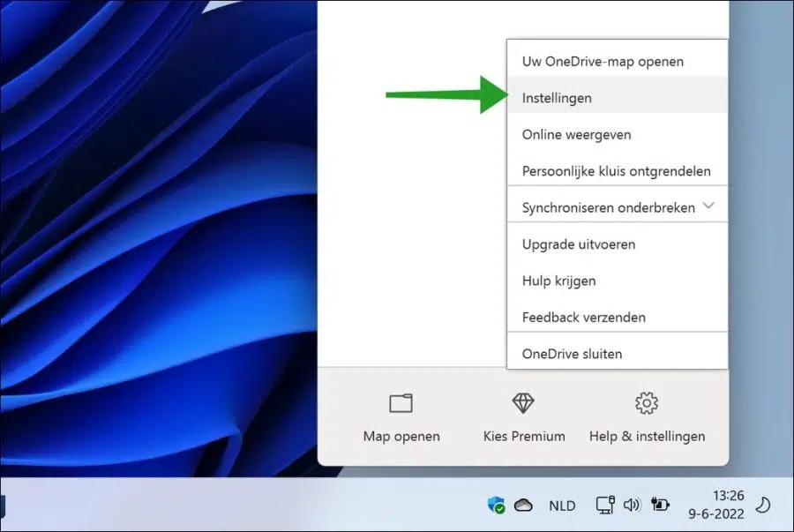Screen dimensions: 794x532
Task: Click the OneDrive cloud tray icon
Action: [523, 506]
